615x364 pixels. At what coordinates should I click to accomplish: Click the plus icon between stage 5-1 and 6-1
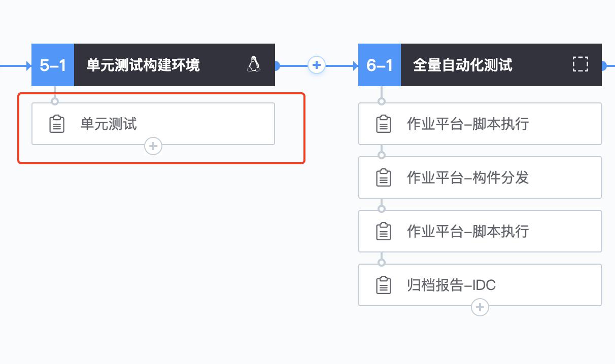(x=316, y=65)
